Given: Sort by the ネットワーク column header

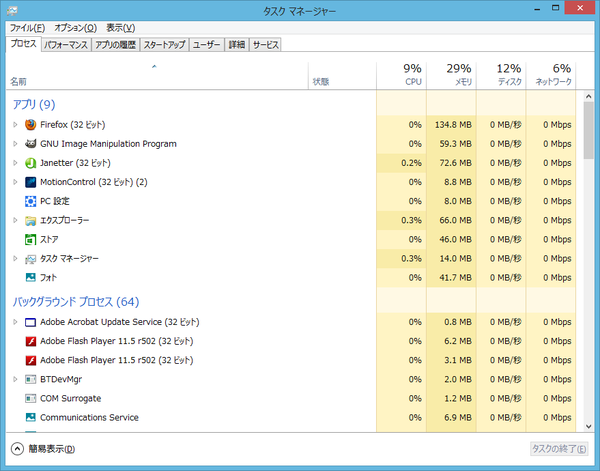Looking at the screenshot, I should 551,76.
